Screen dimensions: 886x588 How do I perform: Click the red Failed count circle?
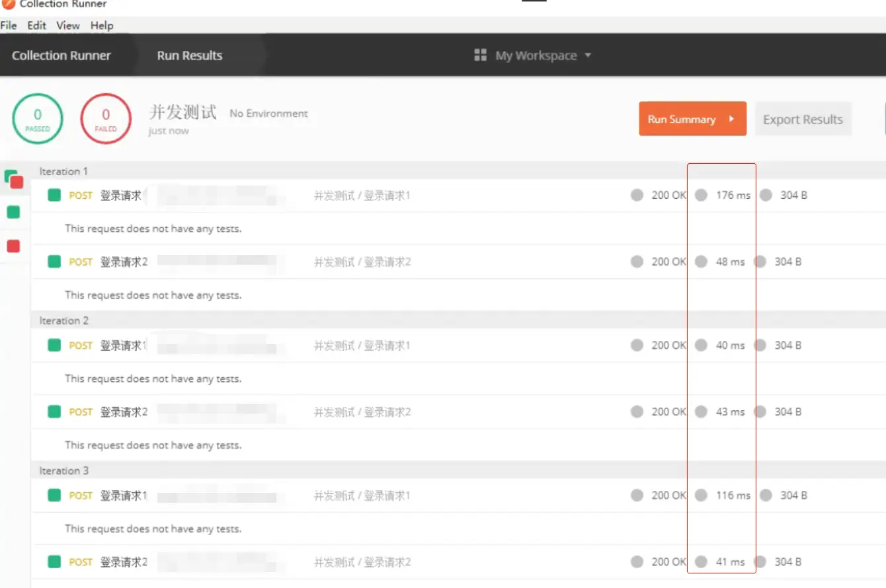(x=106, y=119)
